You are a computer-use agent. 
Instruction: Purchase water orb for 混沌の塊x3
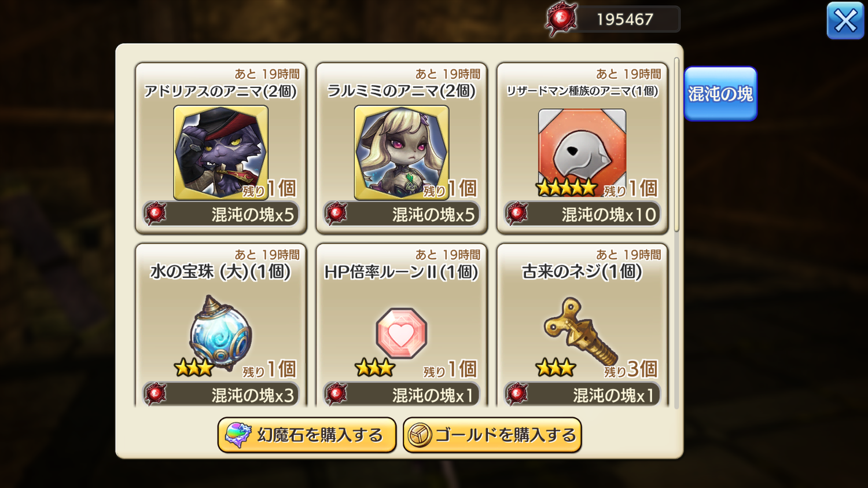click(220, 394)
